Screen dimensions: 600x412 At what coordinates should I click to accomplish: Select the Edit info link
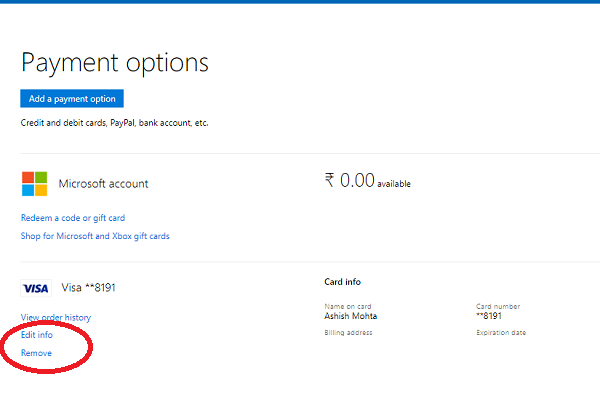coord(37,335)
